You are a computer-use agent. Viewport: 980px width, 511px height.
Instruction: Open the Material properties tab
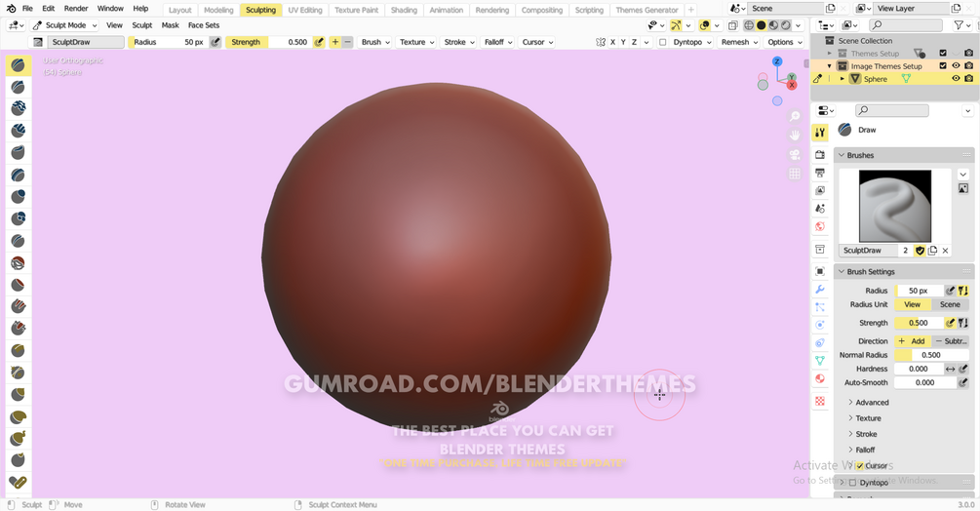(x=820, y=378)
